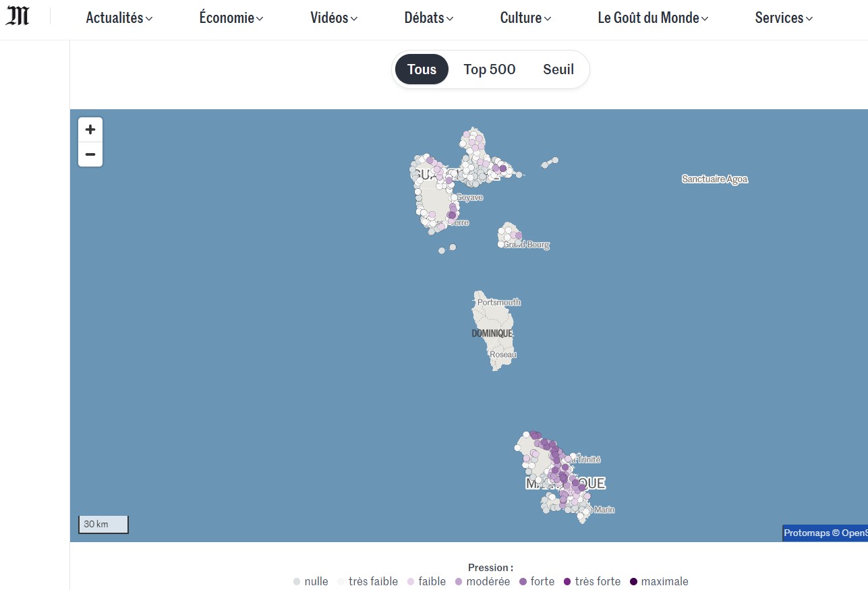Click the Dominique island label on map
The height and width of the screenshot is (590, 868).
point(492,333)
